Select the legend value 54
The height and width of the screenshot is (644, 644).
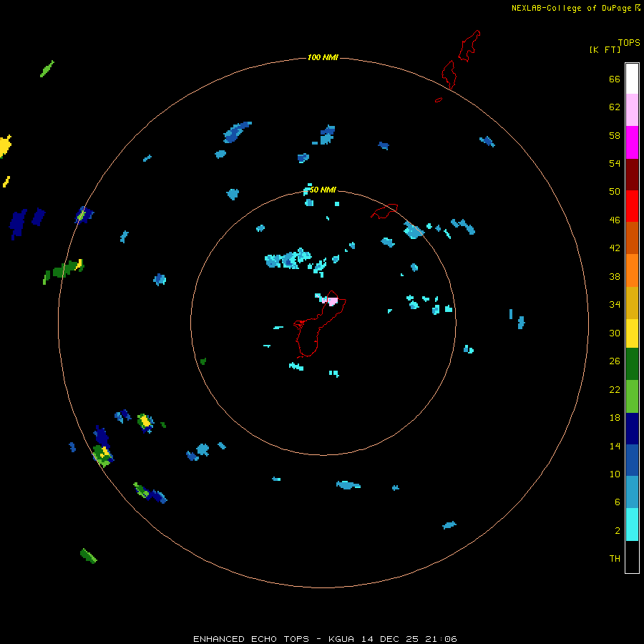tap(615, 163)
